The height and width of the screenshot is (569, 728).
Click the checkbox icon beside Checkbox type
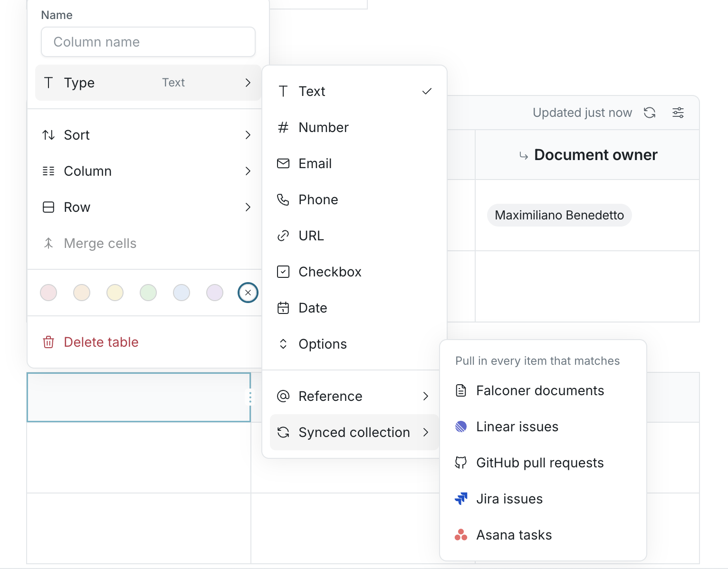pos(283,272)
